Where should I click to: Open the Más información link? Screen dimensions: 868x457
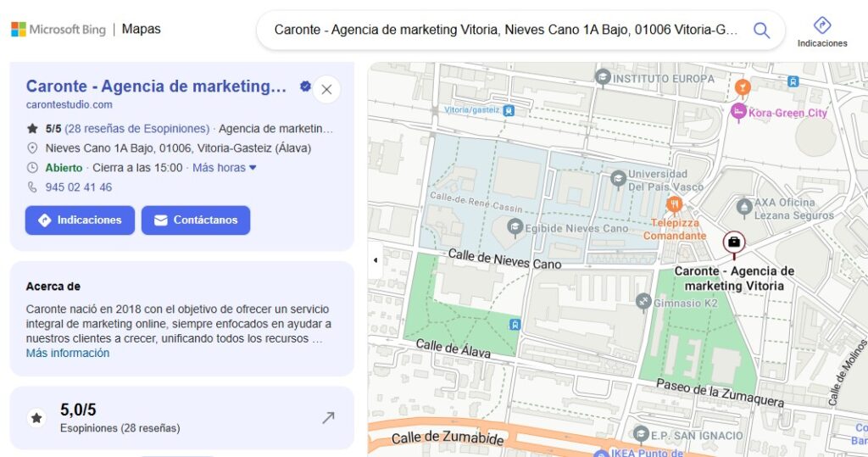click(x=68, y=353)
